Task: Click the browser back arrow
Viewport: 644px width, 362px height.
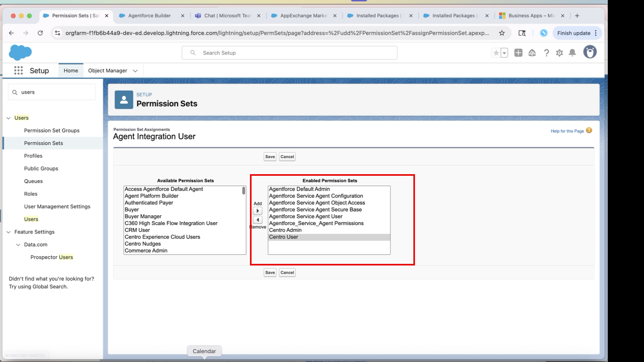Action: click(x=11, y=33)
